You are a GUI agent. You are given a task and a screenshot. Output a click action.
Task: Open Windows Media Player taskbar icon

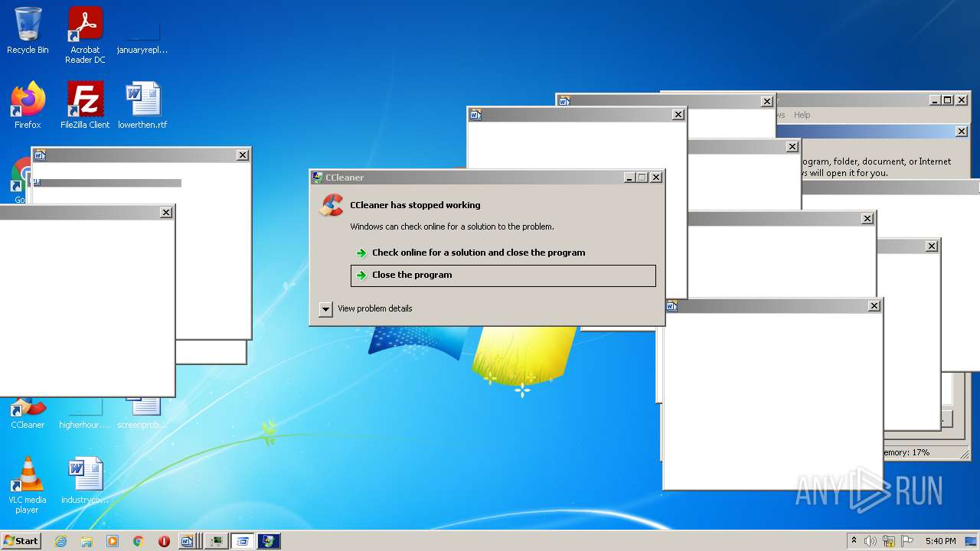pos(113,541)
